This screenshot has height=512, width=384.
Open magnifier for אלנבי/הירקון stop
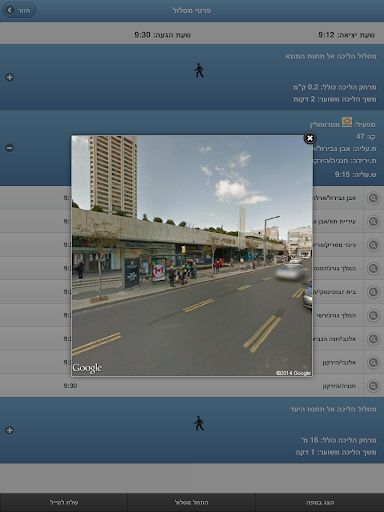coord(373,362)
